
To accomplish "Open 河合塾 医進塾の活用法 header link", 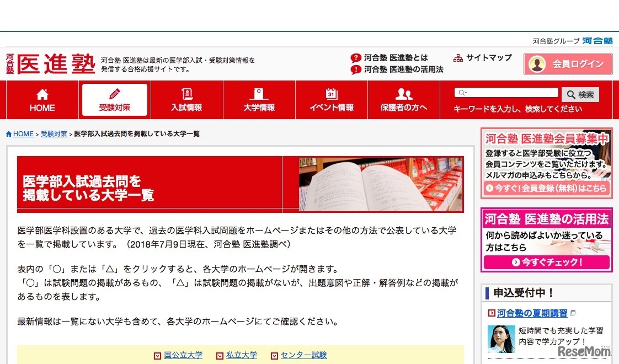I will pyautogui.click(x=403, y=69).
